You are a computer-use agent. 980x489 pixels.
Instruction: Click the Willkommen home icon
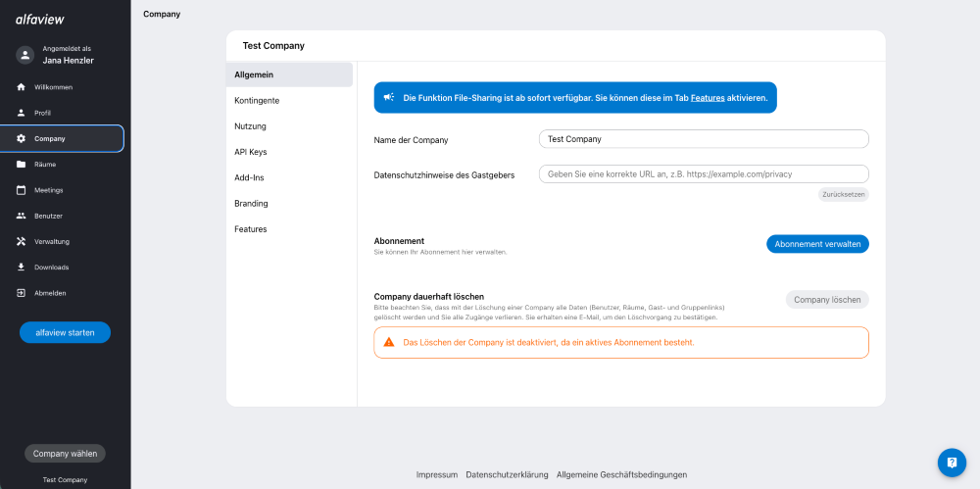tap(22, 87)
